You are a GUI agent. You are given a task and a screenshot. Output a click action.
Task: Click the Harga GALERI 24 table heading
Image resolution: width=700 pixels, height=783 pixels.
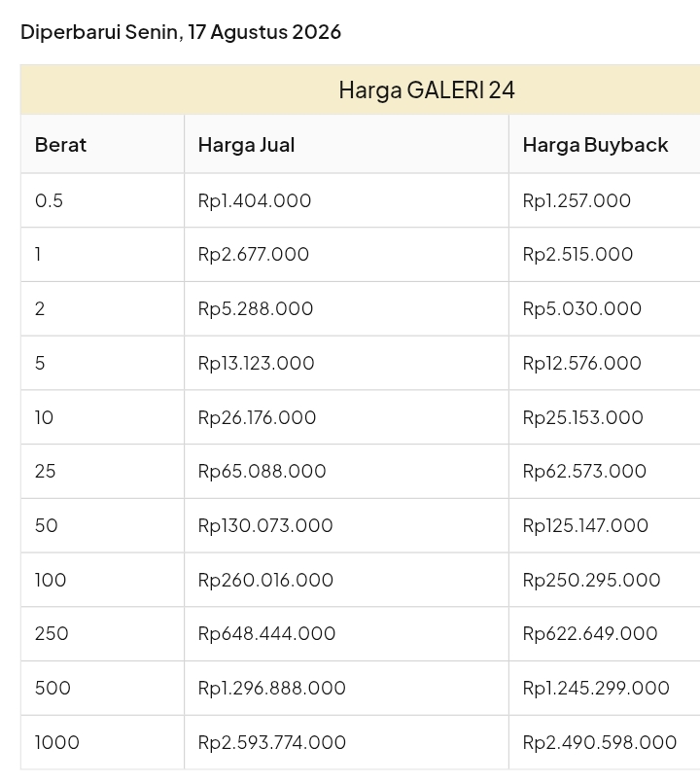[427, 90]
